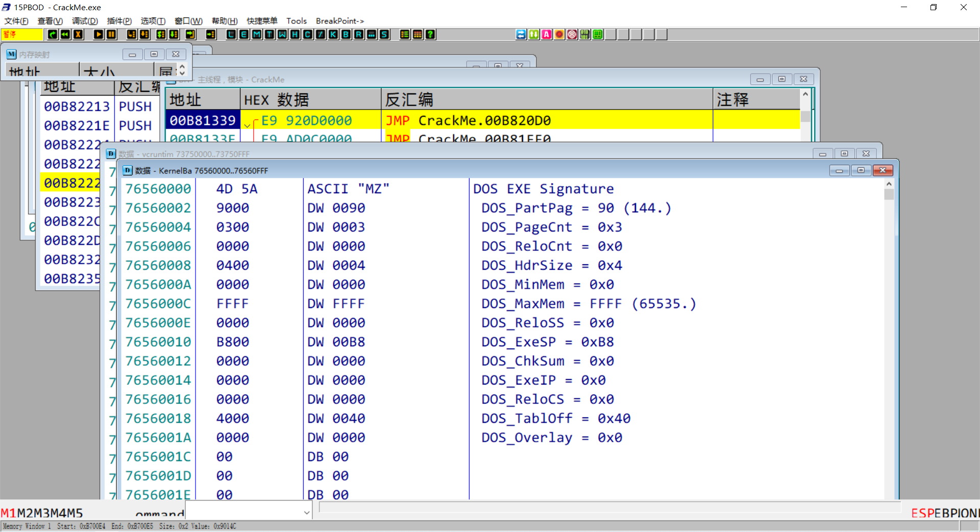Open the 调试(D) menu
The image size is (980, 532).
(85, 21)
